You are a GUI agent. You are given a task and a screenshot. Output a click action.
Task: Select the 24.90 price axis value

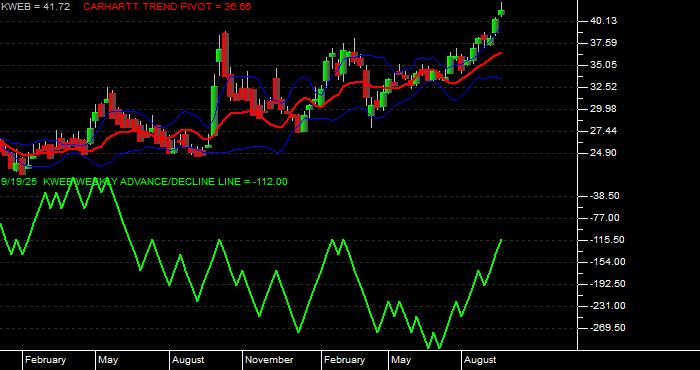pyautogui.click(x=604, y=153)
